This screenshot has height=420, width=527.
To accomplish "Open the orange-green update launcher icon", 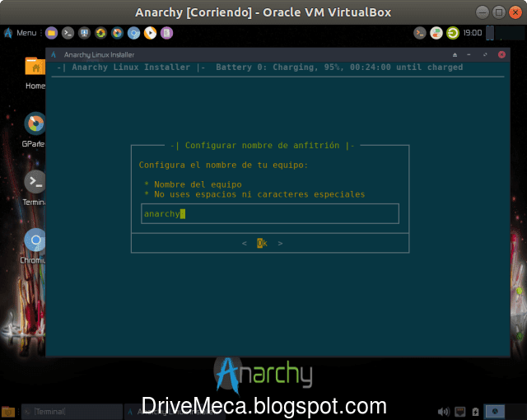I will (x=100, y=33).
